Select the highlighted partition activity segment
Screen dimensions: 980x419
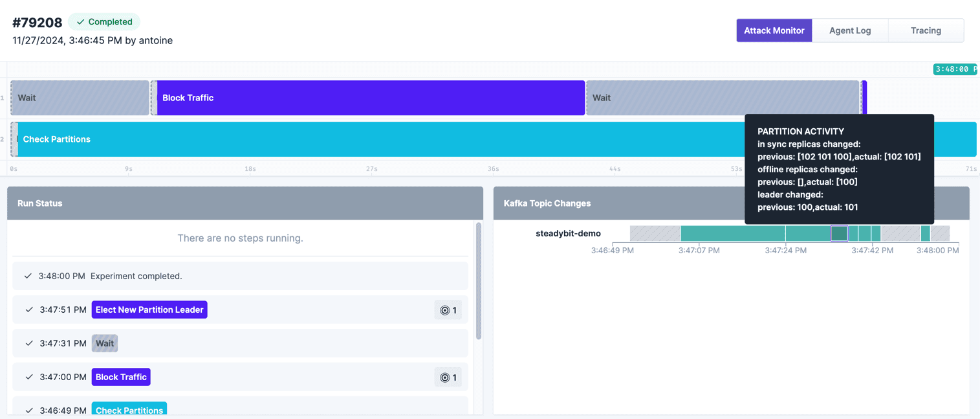coord(839,233)
